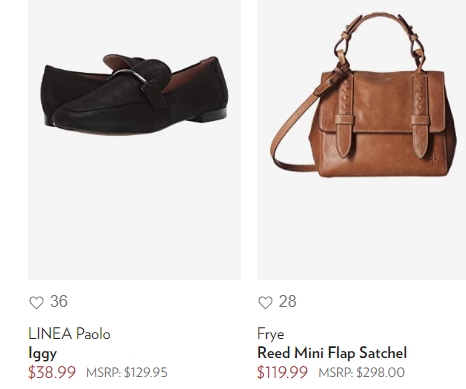The height and width of the screenshot is (389, 466).
Task: Favorite the LINEA Paolo Iggy loafer heart
Action: point(36,302)
